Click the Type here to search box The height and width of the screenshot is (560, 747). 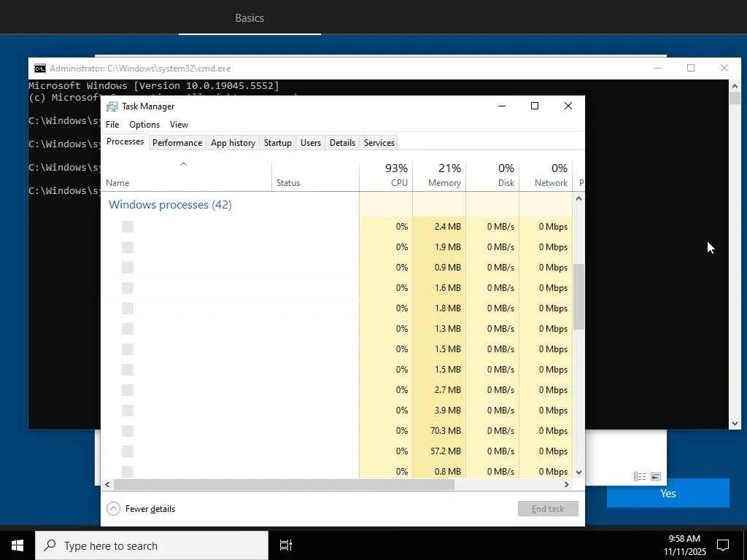(152, 545)
